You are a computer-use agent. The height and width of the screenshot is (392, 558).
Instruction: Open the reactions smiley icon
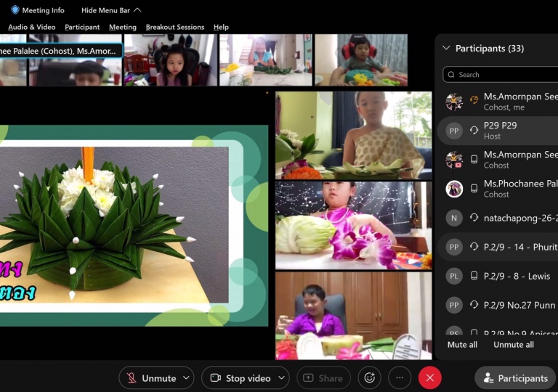(x=369, y=377)
